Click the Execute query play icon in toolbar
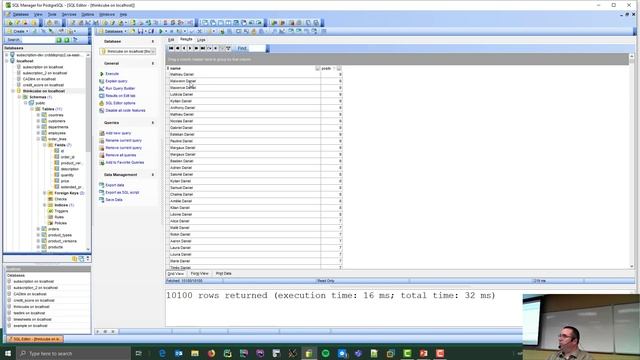Image resolution: width=640 pixels, height=360 pixels. pos(161,31)
